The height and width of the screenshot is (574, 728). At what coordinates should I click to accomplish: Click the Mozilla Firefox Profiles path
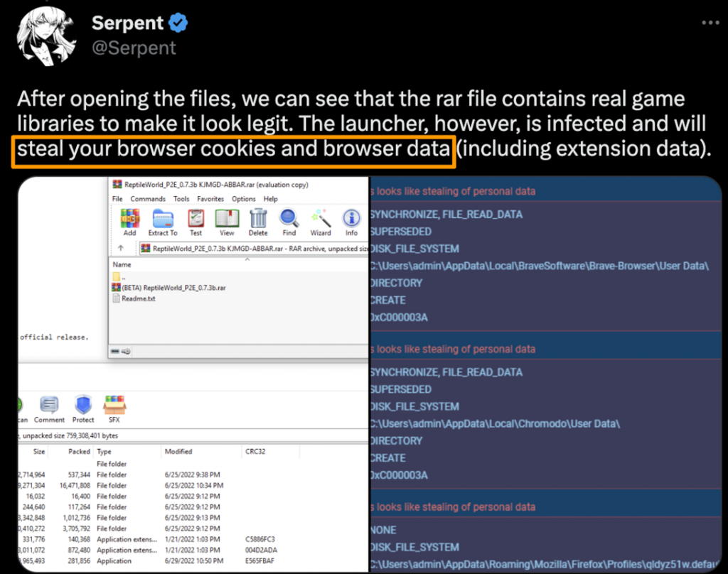546,565
